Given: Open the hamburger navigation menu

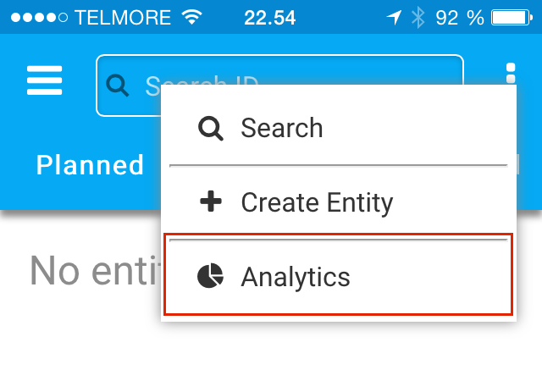Looking at the screenshot, I should [44, 80].
